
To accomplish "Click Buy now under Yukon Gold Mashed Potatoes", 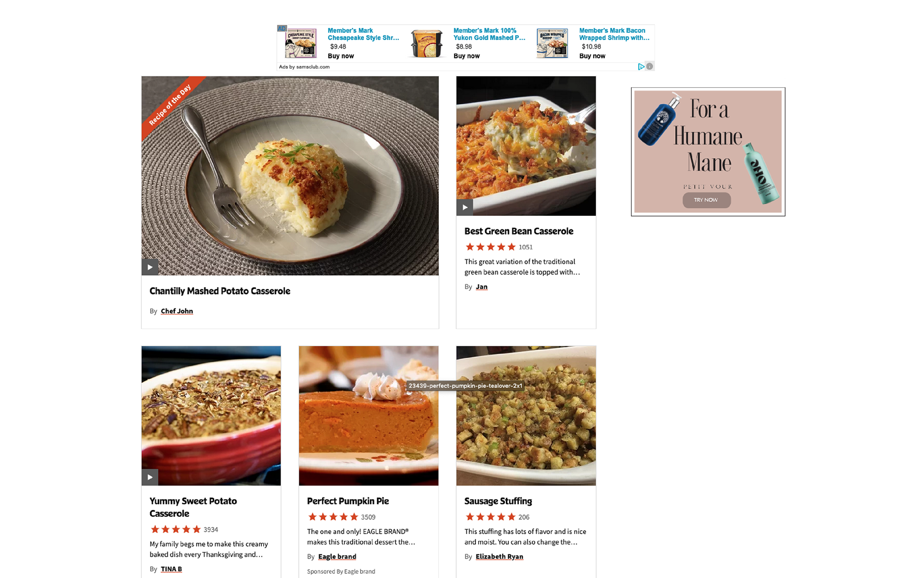I will [x=466, y=56].
